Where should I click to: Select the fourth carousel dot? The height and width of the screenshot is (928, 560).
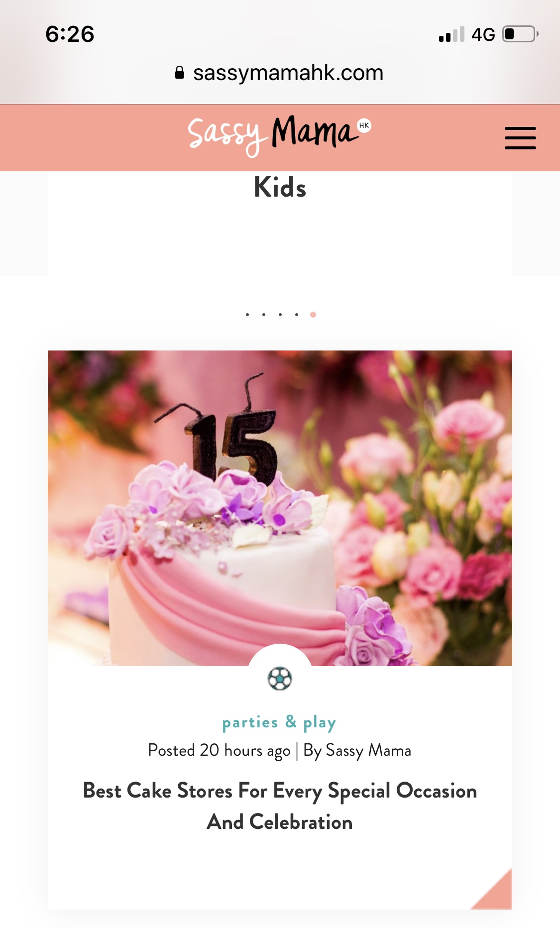[297, 315]
